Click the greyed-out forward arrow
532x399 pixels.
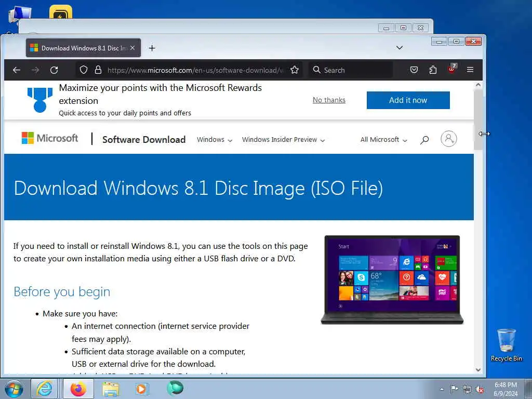[35, 70]
